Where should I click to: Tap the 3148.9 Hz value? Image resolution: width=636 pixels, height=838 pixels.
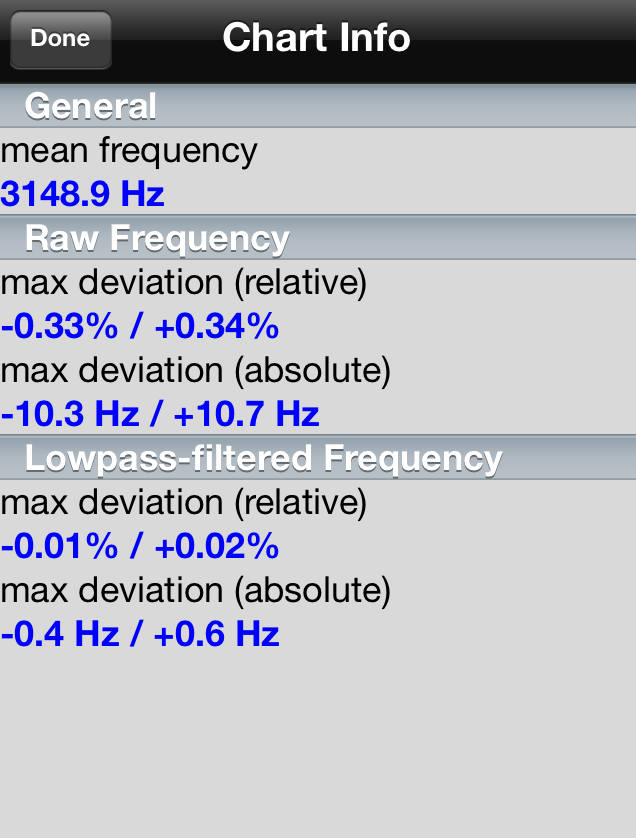(x=82, y=193)
